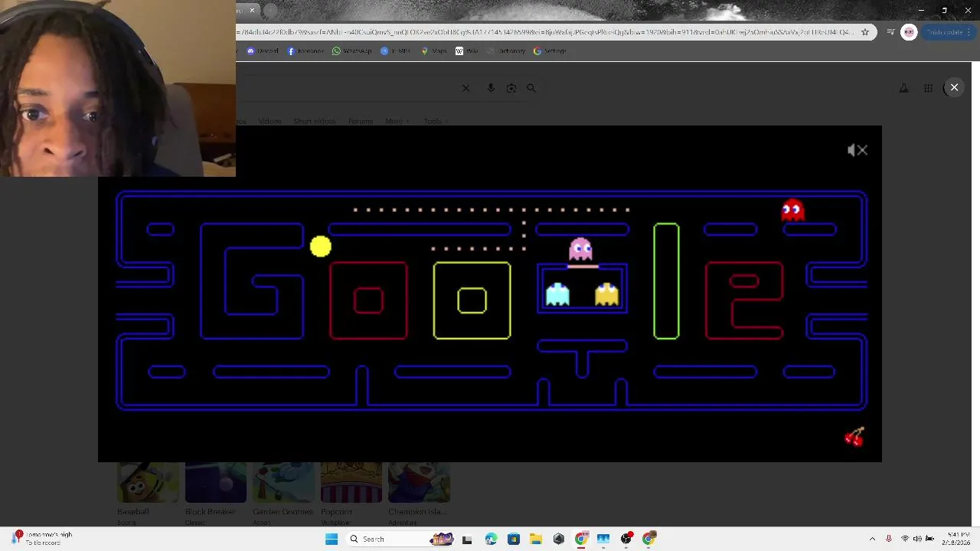Open the Discord bookmark
980x551 pixels.
click(x=263, y=51)
